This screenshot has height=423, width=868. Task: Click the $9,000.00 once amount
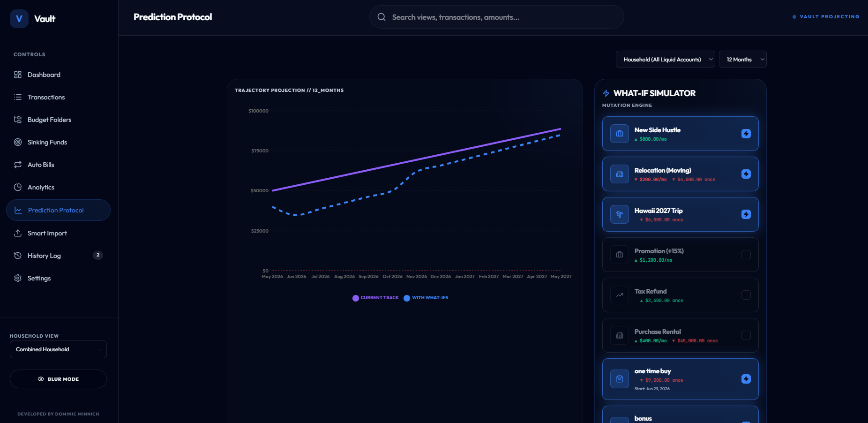point(662,380)
